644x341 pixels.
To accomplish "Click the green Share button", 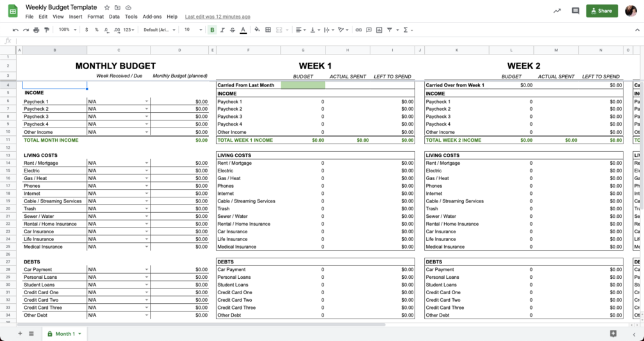I will pos(602,11).
